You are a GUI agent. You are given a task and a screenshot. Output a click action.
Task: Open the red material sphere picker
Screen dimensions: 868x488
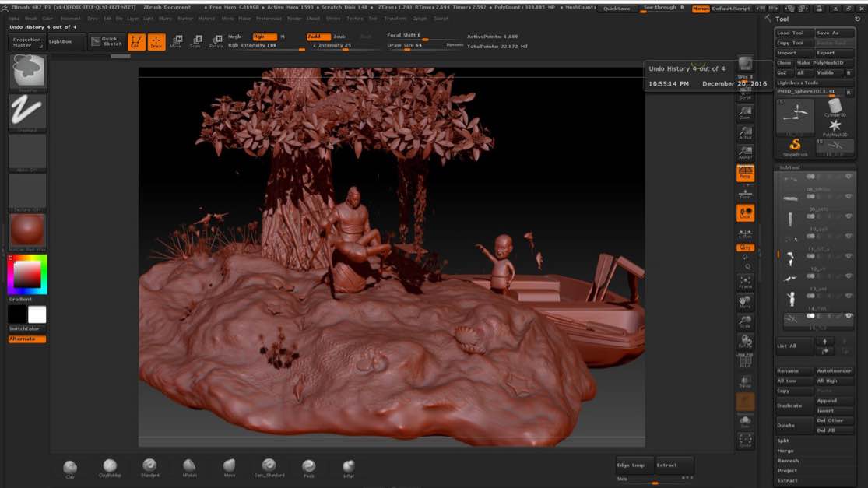[x=28, y=230]
